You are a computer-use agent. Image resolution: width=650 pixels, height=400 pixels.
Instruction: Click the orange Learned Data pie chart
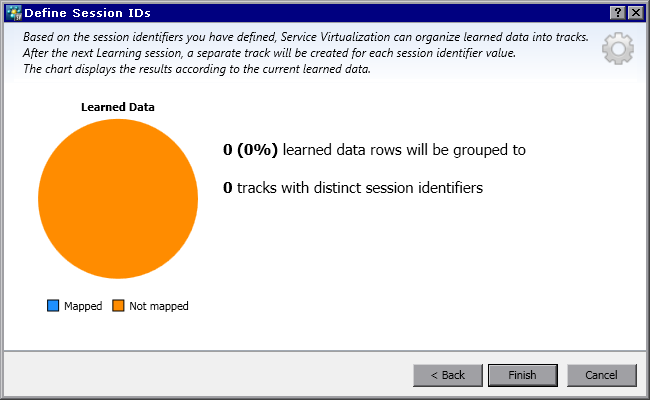click(x=118, y=199)
